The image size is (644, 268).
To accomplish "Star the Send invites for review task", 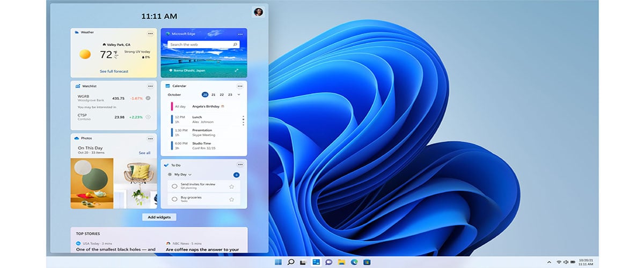I will point(232,187).
